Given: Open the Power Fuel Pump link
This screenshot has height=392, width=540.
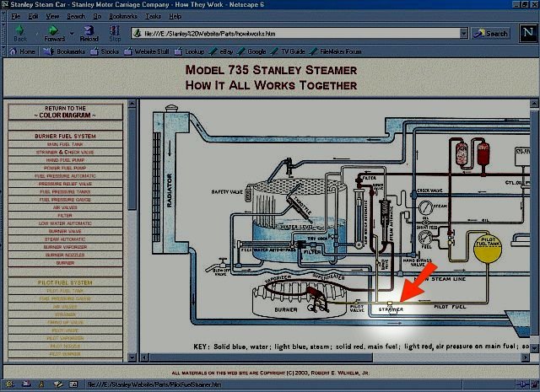Looking at the screenshot, I should pos(65,168).
